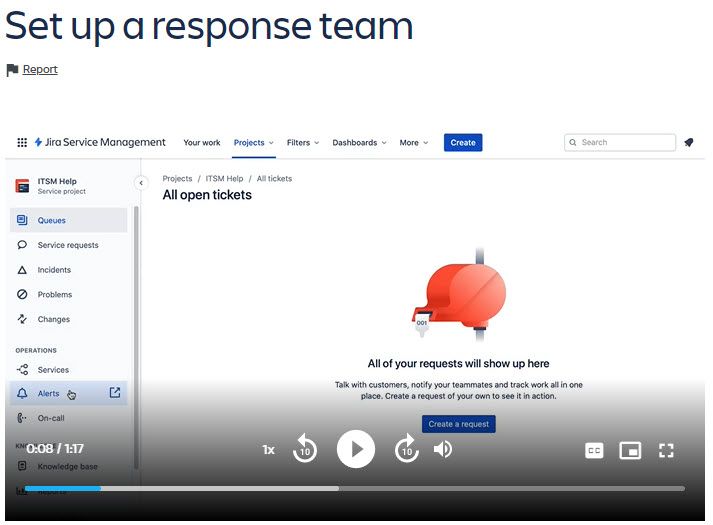Click the Changes arrows icon
The width and height of the screenshot is (713, 525).
22,319
